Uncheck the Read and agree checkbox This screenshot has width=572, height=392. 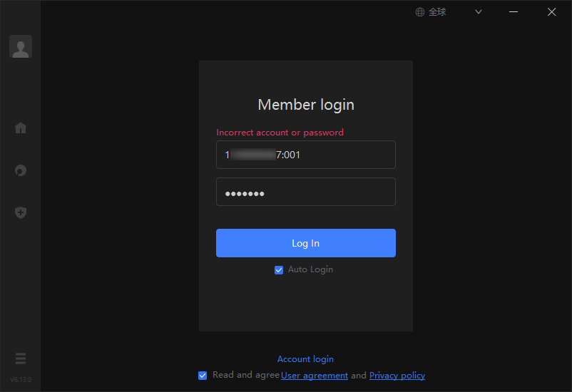tap(203, 375)
